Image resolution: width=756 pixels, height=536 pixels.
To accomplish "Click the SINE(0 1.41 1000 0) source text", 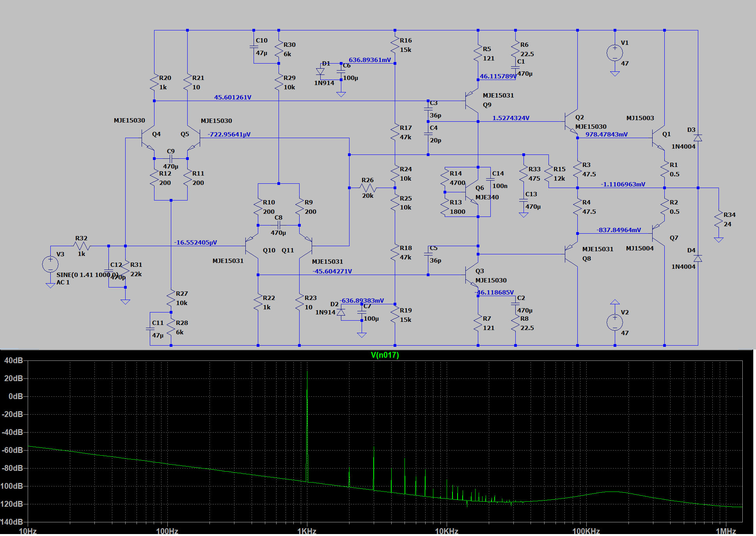I will coord(87,275).
